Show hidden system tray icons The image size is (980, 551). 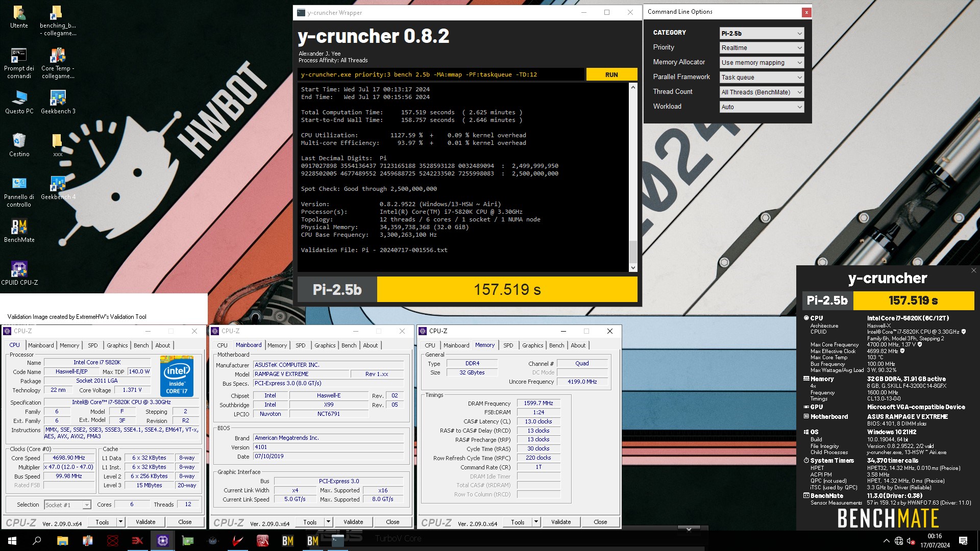pos(886,541)
